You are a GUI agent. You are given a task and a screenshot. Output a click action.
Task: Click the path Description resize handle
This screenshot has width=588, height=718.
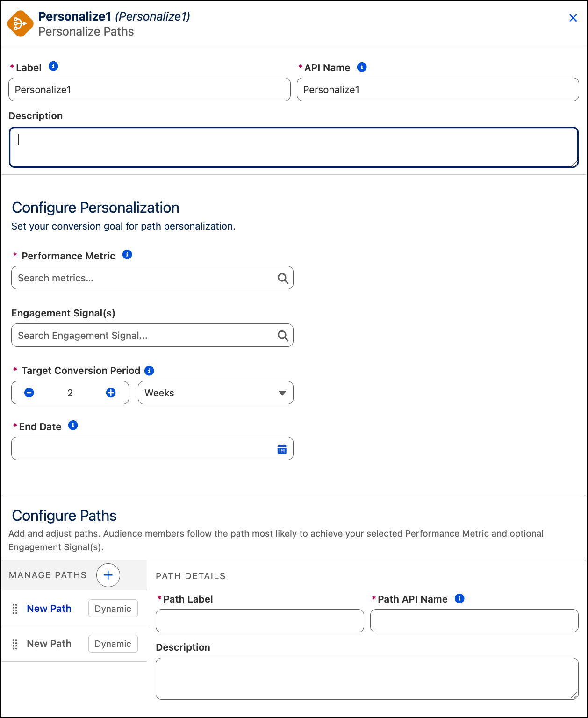click(x=574, y=696)
